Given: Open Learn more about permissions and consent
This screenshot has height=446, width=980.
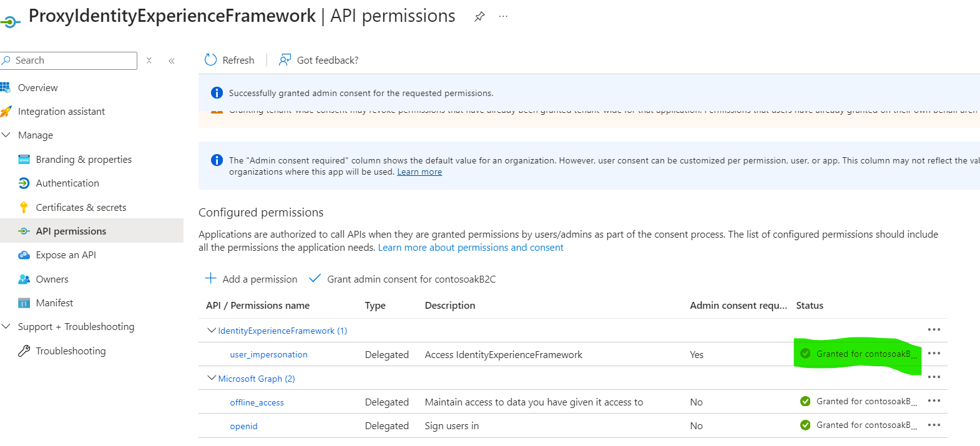Looking at the screenshot, I should (x=470, y=248).
